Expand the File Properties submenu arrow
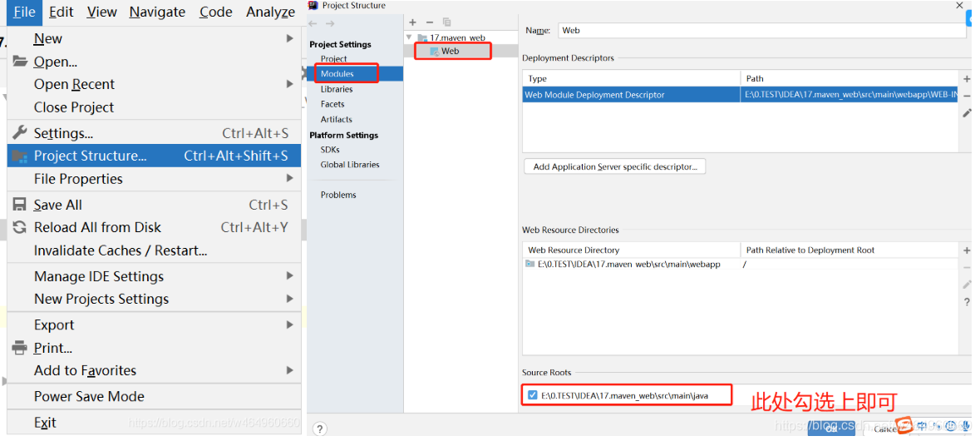The height and width of the screenshot is (441, 980). click(x=289, y=178)
